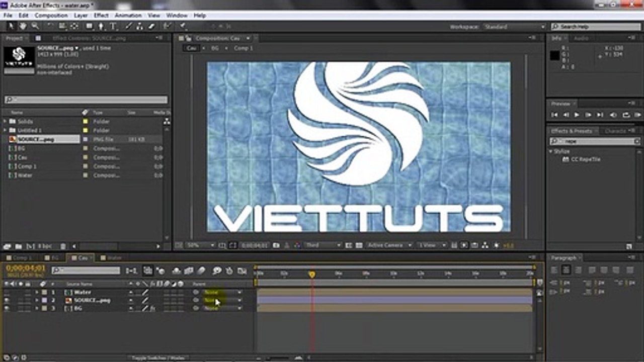Click the current-time indicator on timeline ruler
This screenshot has width=644, height=362.
tap(312, 275)
